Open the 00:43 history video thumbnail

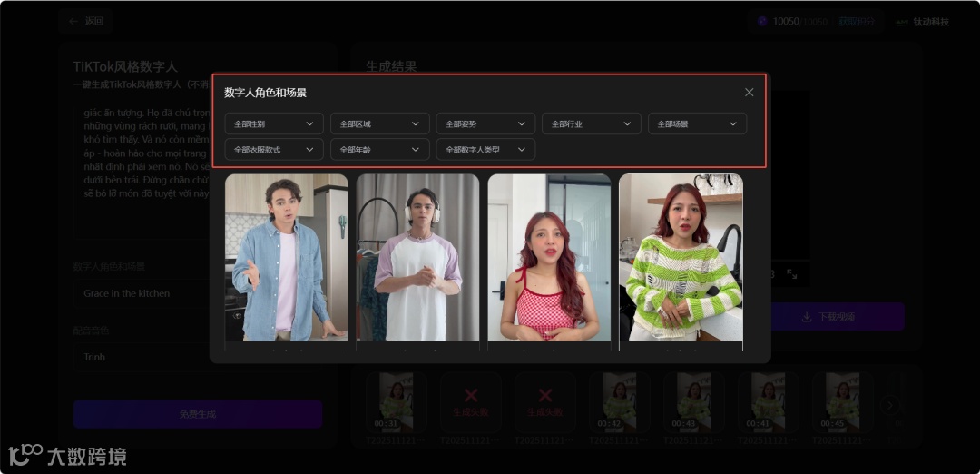(x=694, y=402)
